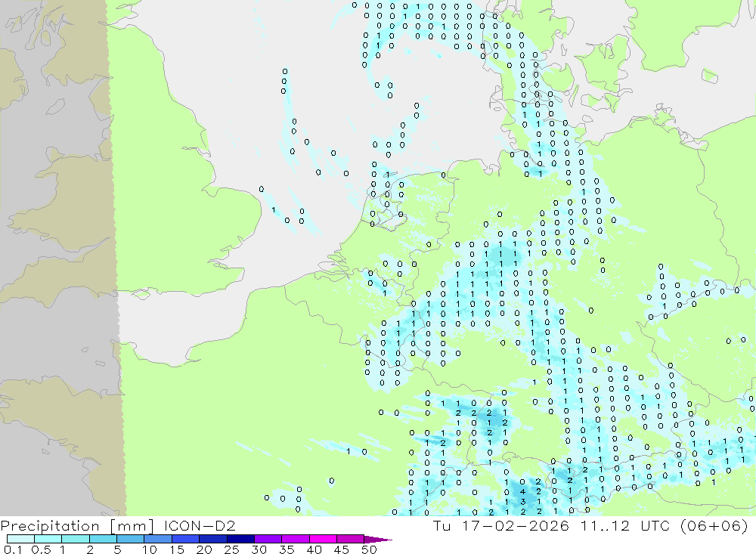Click the 'Precipitation [mm]' title text
Viewport: 756px width, 554px height.
pyautogui.click(x=77, y=526)
